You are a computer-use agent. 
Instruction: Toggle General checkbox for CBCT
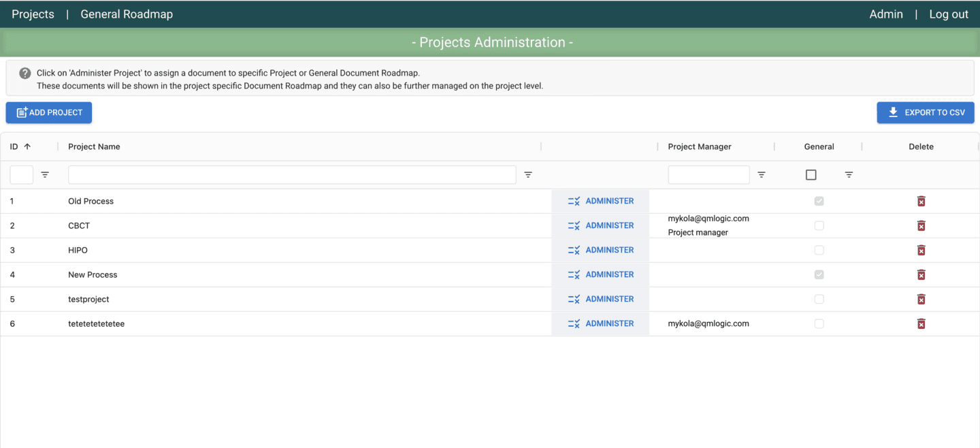(819, 225)
